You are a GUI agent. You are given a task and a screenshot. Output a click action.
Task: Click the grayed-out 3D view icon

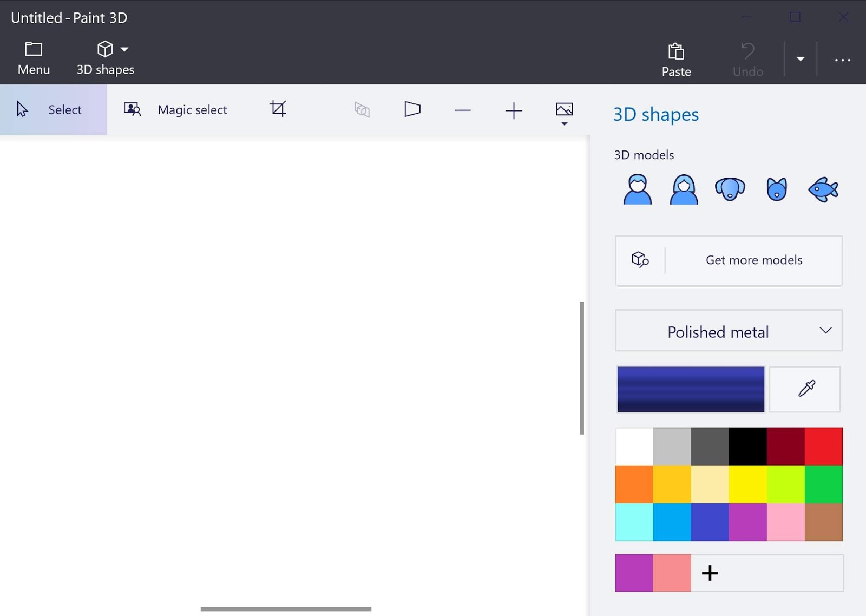coord(362,110)
